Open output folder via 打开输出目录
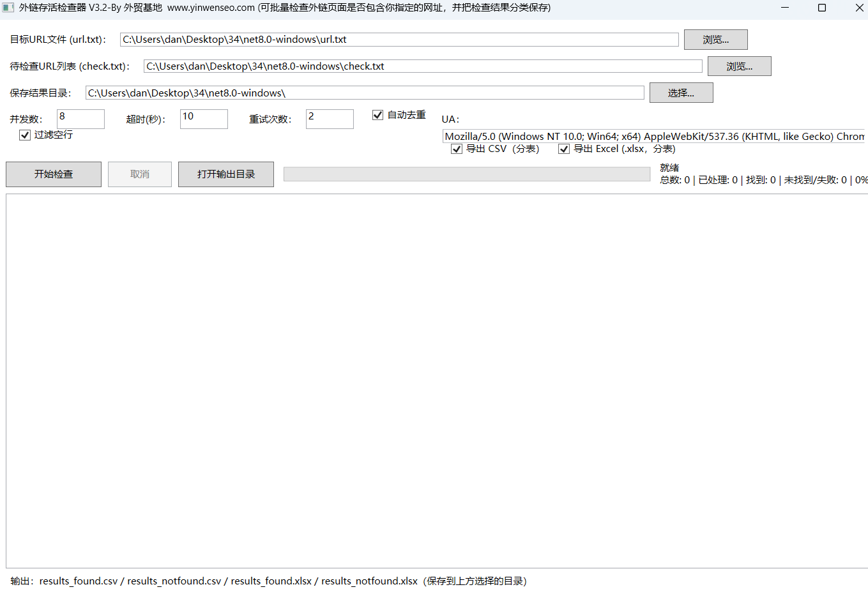868x594 pixels. [x=225, y=174]
